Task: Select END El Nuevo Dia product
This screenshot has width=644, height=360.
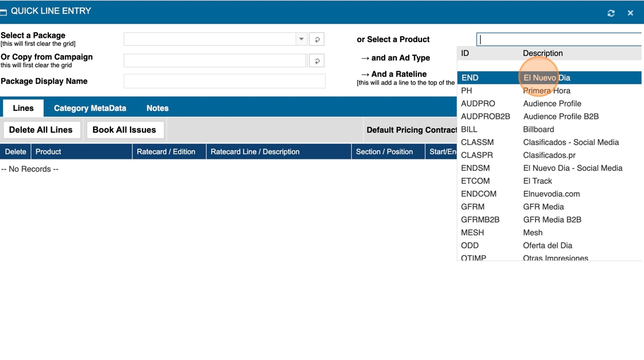Action: pos(549,78)
